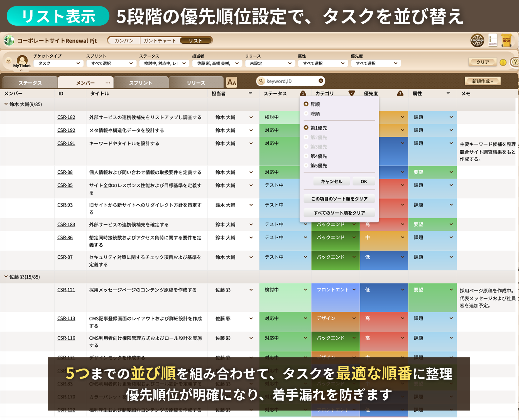The width and height of the screenshot is (519, 420).
Task: Click filter icon on 担当者 column header
Action: [251, 94]
